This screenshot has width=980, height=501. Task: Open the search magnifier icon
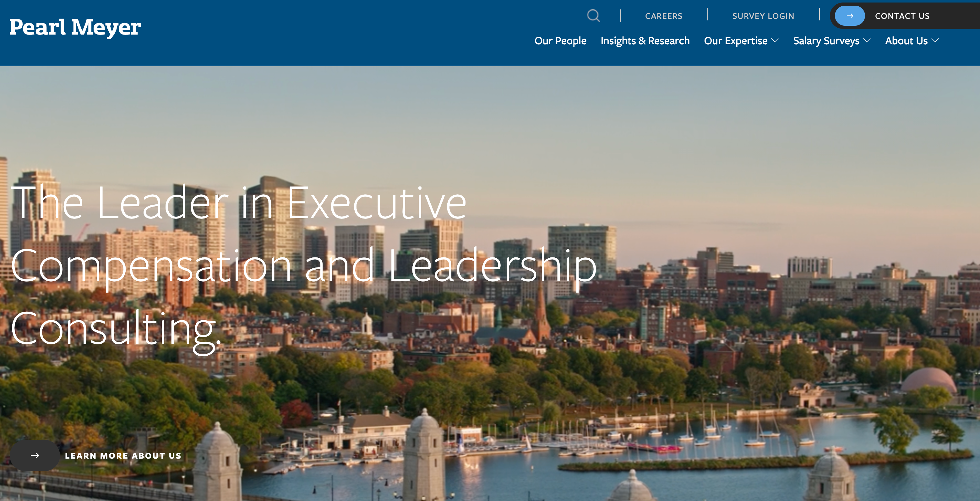point(593,16)
